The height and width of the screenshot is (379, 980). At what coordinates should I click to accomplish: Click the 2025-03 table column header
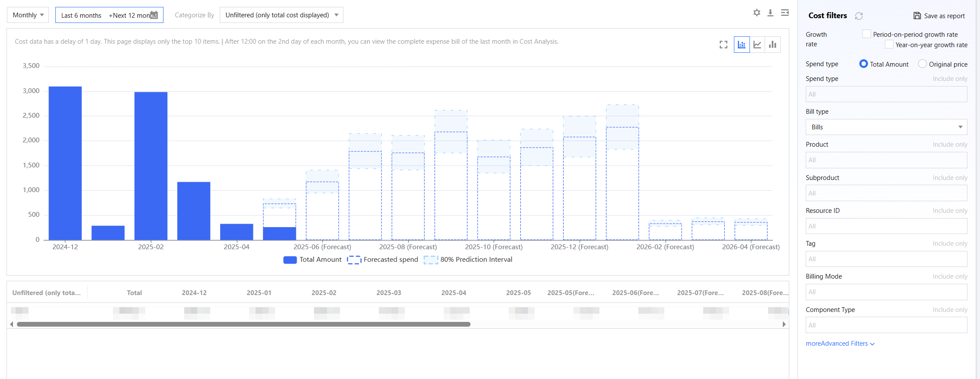tap(389, 293)
